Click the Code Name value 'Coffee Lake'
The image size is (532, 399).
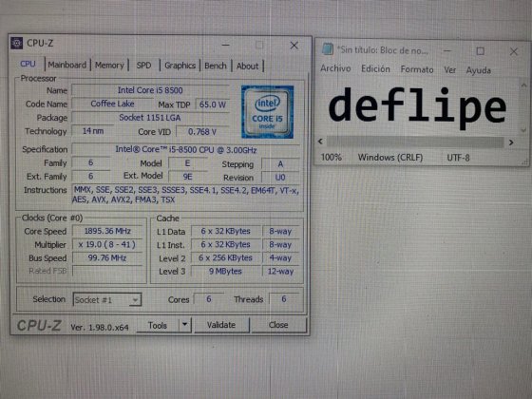coord(112,104)
